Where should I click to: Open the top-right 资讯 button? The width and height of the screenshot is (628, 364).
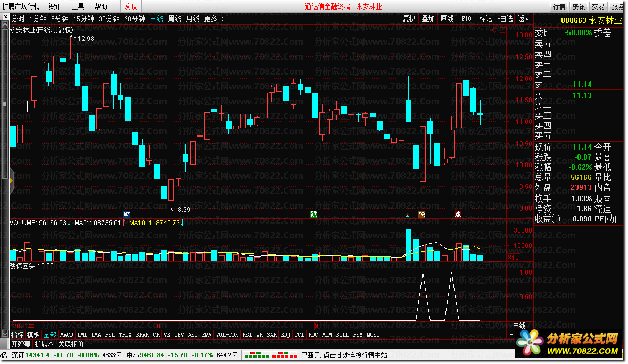point(579,6)
